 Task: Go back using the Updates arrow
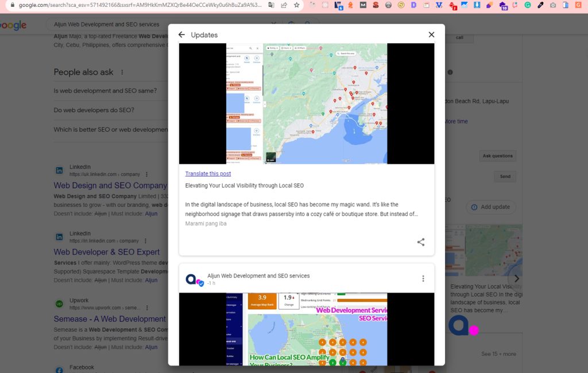[x=182, y=34]
